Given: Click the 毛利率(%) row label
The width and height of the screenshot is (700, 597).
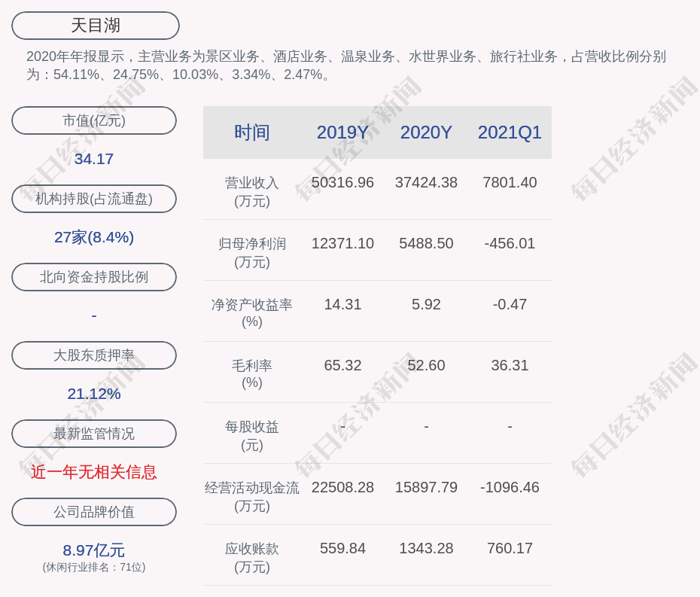Looking at the screenshot, I should point(252,374).
